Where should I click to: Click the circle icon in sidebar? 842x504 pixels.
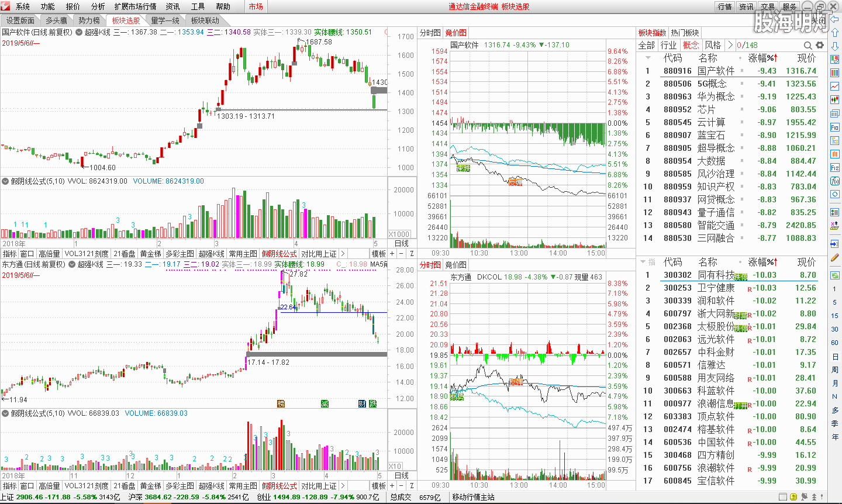(x=834, y=194)
